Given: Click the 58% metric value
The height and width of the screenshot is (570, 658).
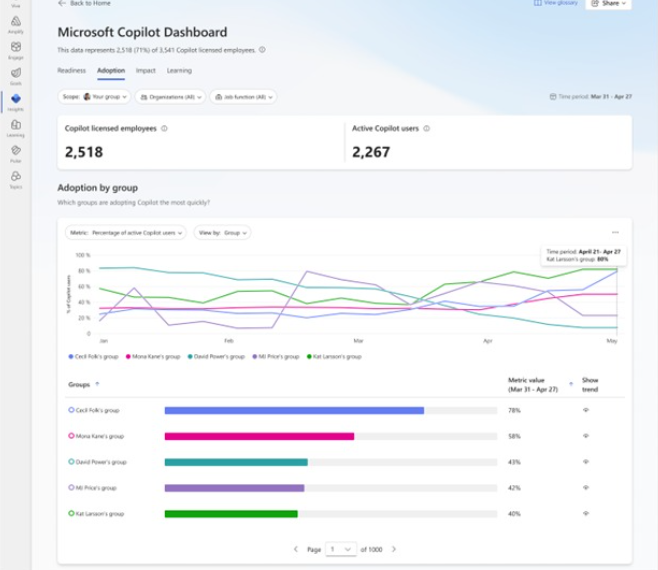Looking at the screenshot, I should [x=514, y=436].
